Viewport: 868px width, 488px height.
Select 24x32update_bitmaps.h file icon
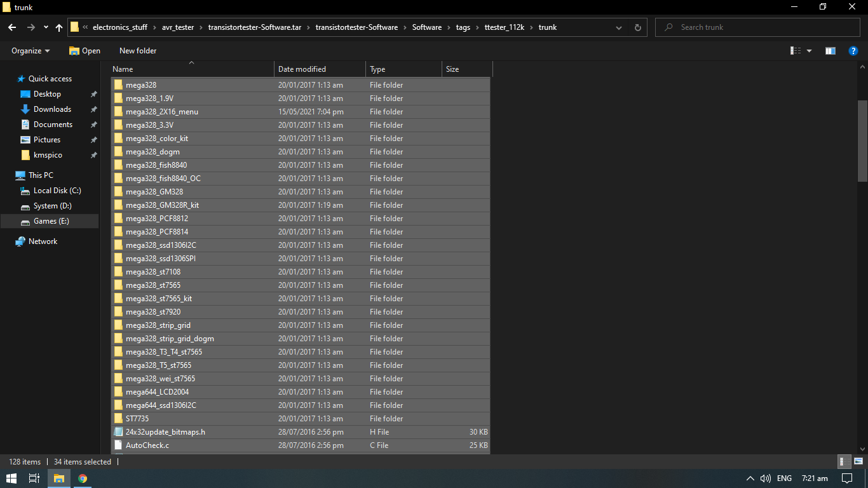tap(118, 432)
